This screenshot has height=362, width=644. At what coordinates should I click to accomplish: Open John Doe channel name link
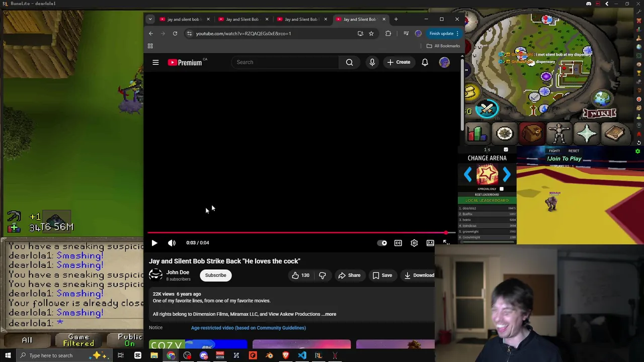pos(178,273)
